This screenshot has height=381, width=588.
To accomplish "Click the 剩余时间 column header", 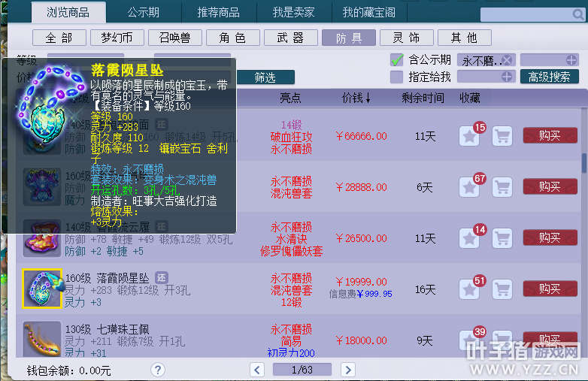I will (x=423, y=98).
